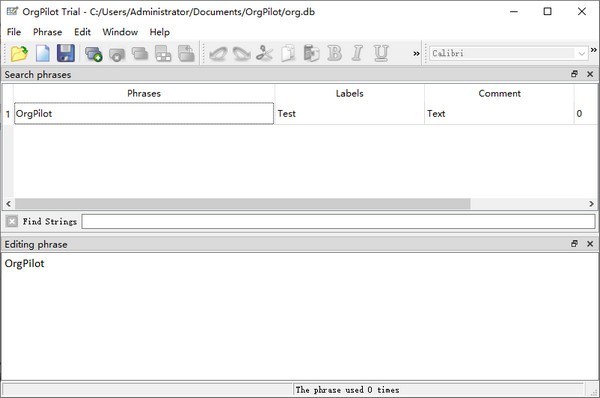This screenshot has height=398, width=600.
Task: Paste with the clipboard icon
Action: coord(311,54)
